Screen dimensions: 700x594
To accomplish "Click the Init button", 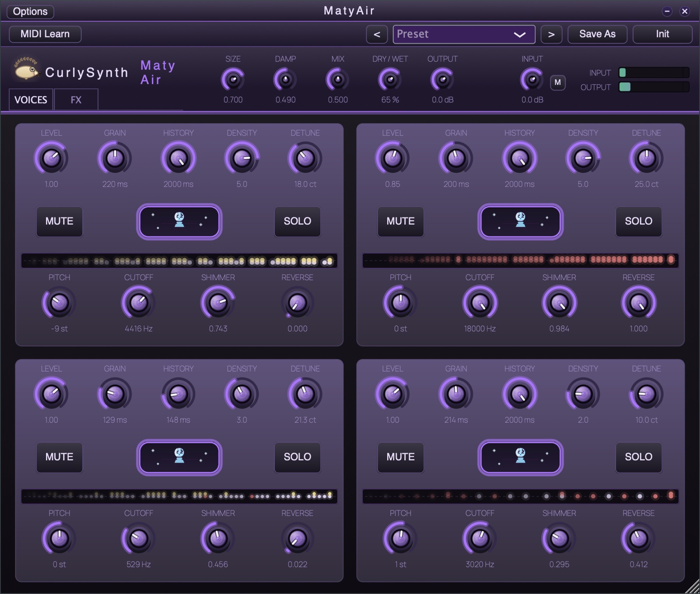I will [x=662, y=34].
